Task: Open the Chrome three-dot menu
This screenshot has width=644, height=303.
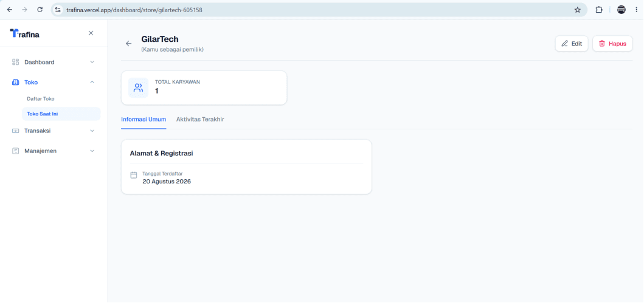Action: [636, 10]
